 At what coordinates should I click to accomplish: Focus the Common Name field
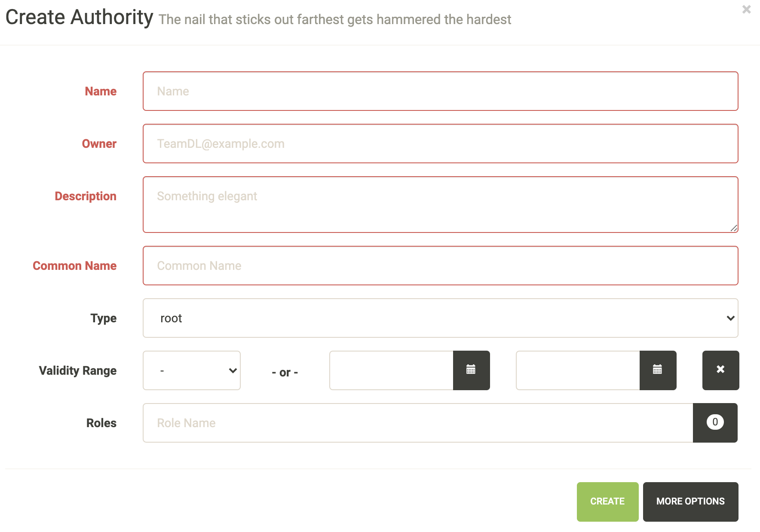440,266
